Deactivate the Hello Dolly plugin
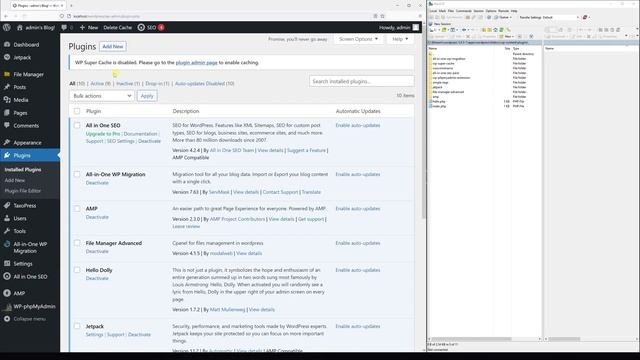 click(97, 278)
